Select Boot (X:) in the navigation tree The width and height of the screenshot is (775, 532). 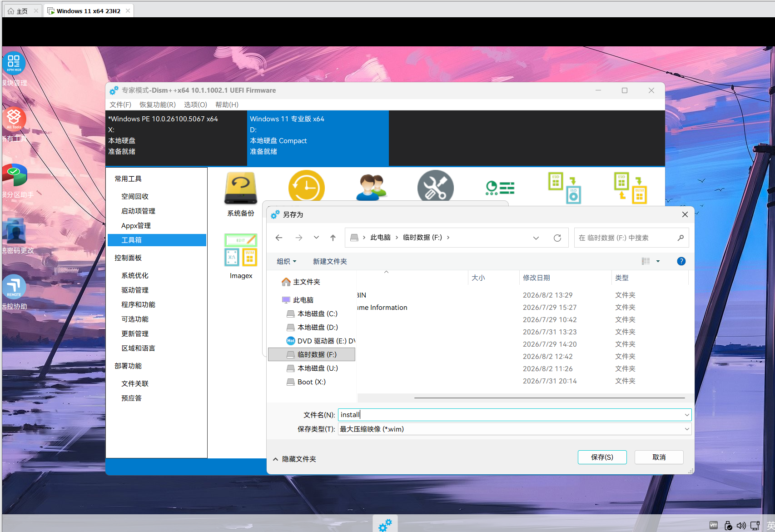306,382
